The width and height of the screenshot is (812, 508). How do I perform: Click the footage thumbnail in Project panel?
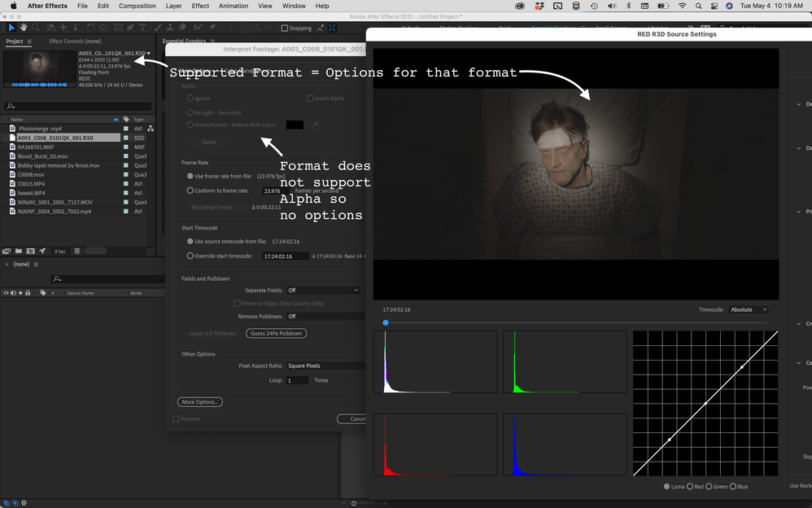pyautogui.click(x=39, y=69)
